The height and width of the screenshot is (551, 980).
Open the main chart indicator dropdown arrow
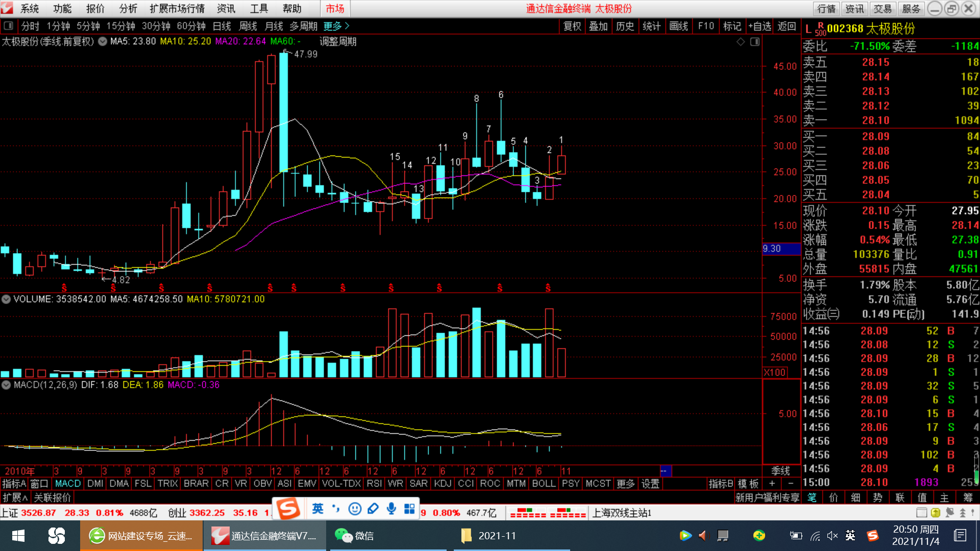click(x=103, y=41)
